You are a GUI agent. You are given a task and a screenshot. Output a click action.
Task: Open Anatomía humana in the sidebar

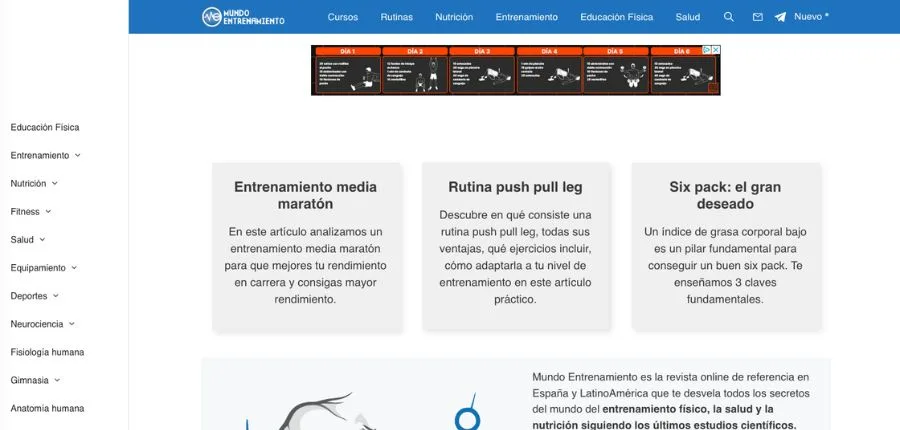coord(47,408)
